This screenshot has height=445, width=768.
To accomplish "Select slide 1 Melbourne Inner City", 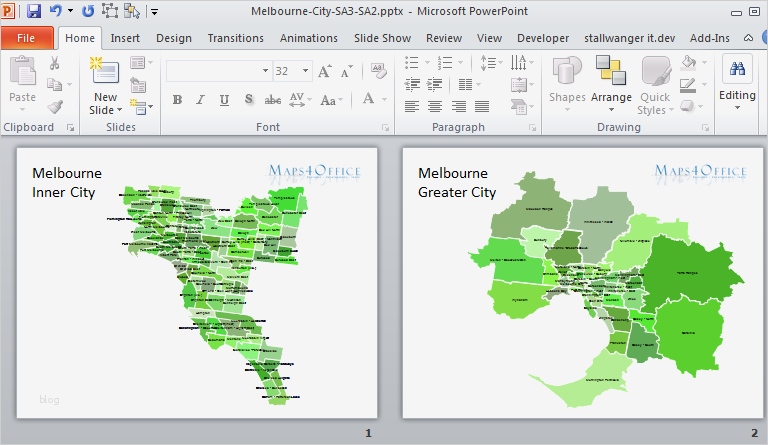I will pos(197,283).
